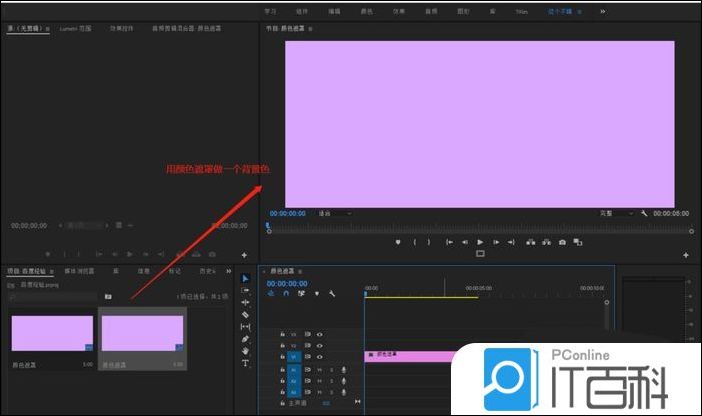
Task: Open the Source panel tab menu
Action: point(47,29)
